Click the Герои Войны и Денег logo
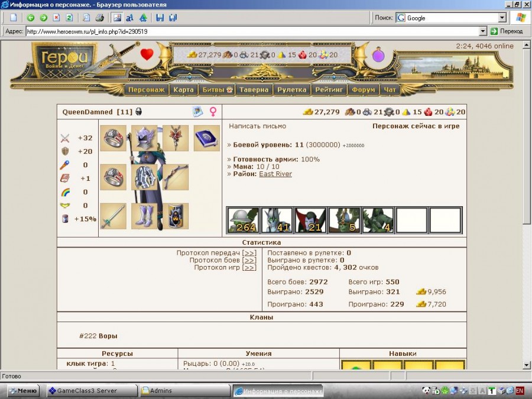Viewport: 532px width, 399px height. click(64, 59)
